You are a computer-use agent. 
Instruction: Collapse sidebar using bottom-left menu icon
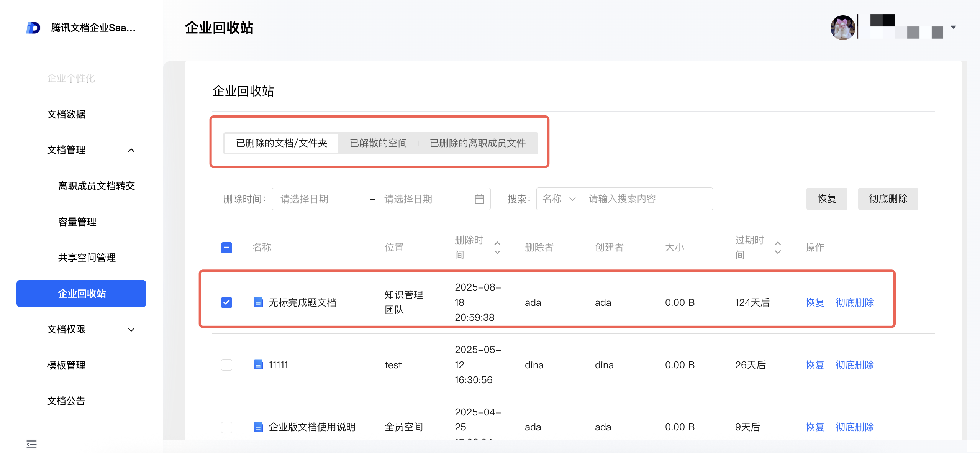click(x=31, y=444)
